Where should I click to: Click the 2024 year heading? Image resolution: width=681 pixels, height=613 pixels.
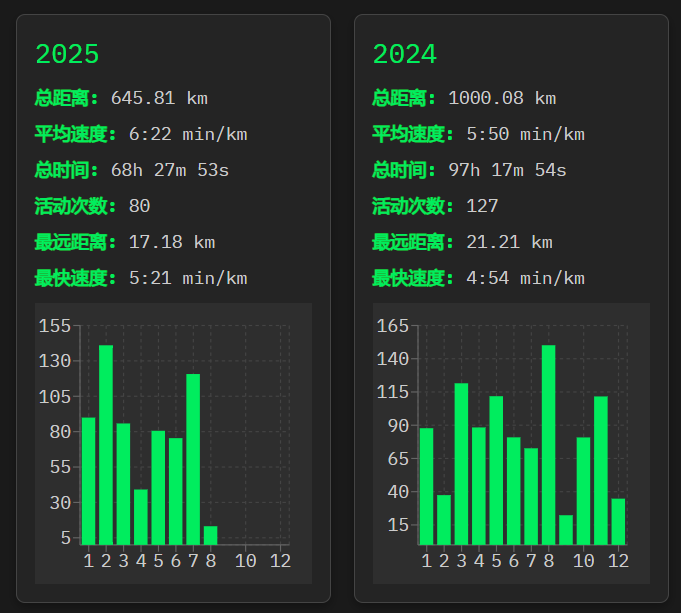(x=405, y=54)
